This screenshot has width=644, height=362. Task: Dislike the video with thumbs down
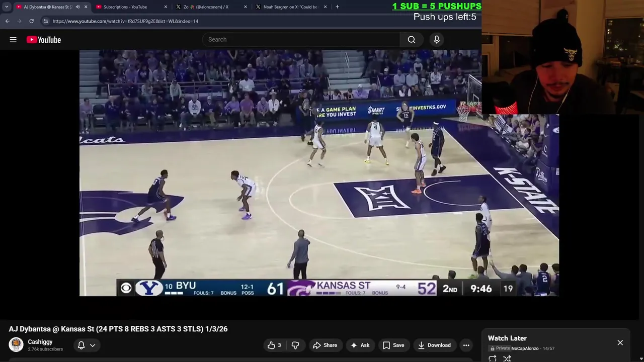coord(295,345)
